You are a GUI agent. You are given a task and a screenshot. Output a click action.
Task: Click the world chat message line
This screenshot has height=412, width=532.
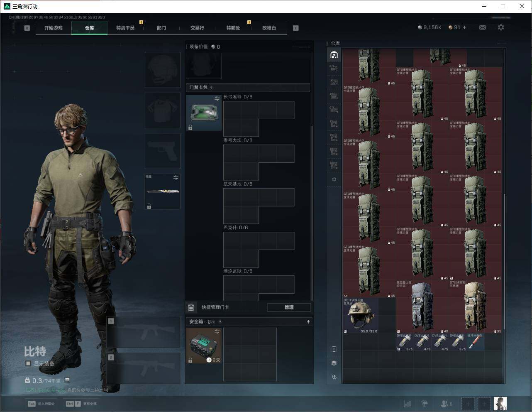coord(66,390)
